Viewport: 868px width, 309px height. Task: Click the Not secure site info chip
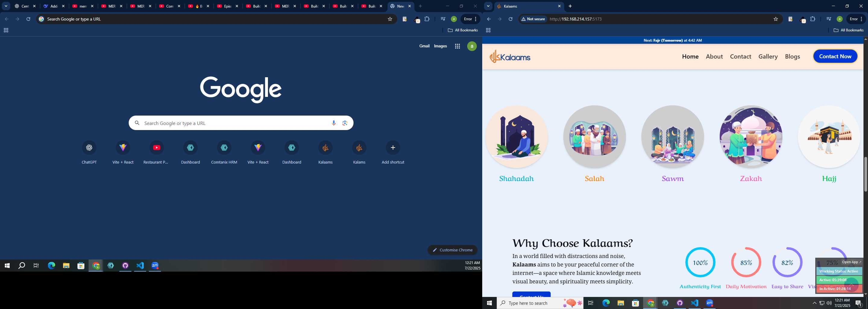pos(533,19)
